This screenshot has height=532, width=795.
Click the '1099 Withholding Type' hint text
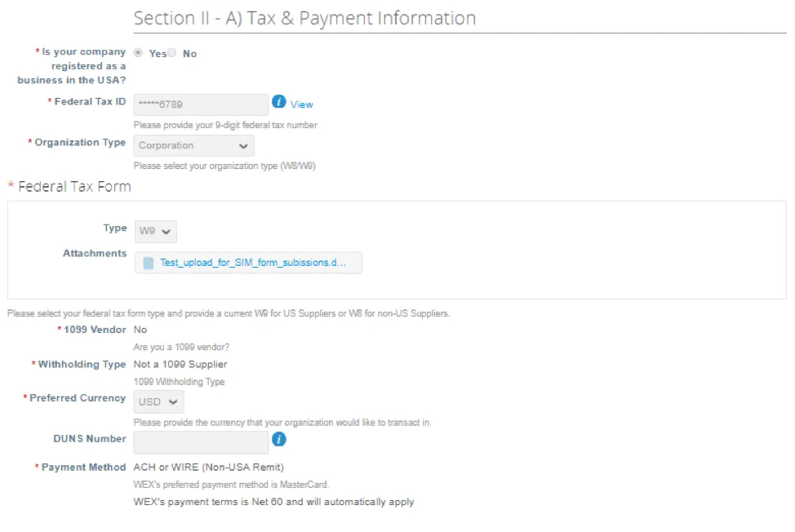(x=180, y=382)
